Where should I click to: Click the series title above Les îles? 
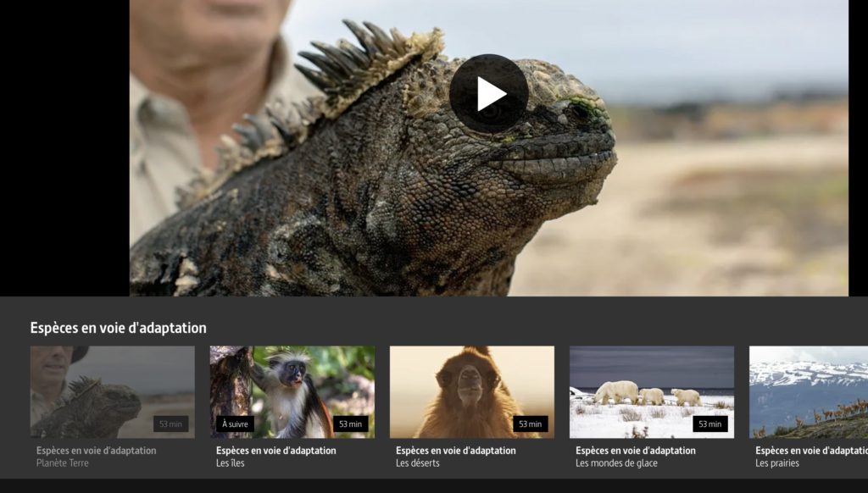[x=276, y=451]
